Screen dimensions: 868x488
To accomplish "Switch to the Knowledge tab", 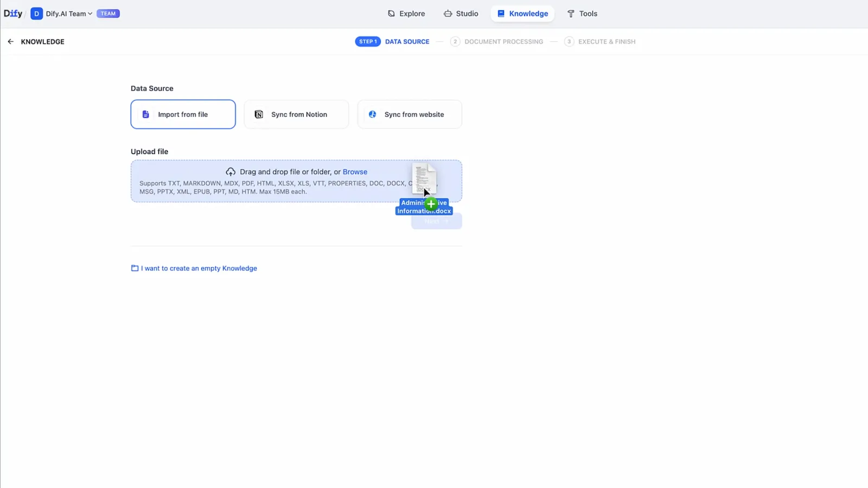I will [x=522, y=14].
